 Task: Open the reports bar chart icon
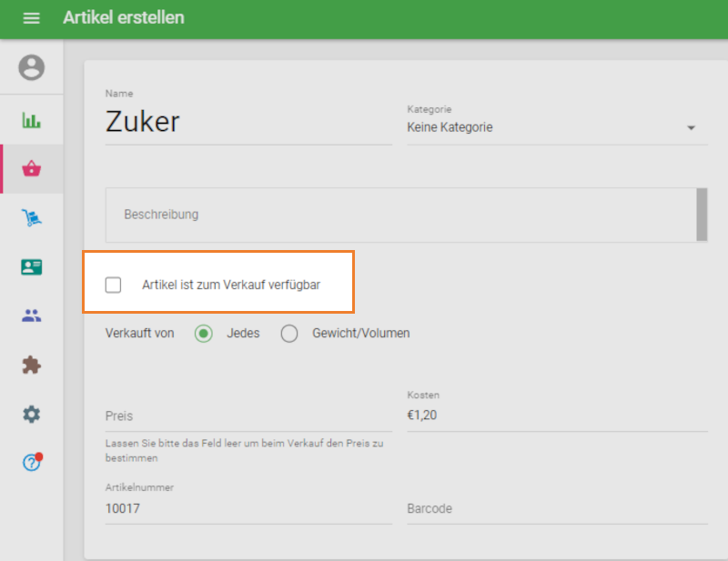(31, 120)
